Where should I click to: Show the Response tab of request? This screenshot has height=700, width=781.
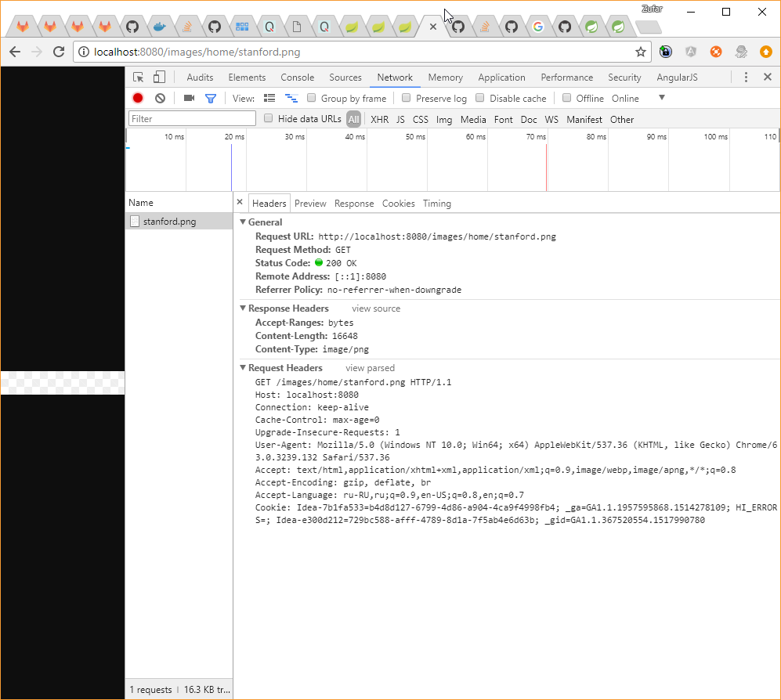(x=354, y=203)
